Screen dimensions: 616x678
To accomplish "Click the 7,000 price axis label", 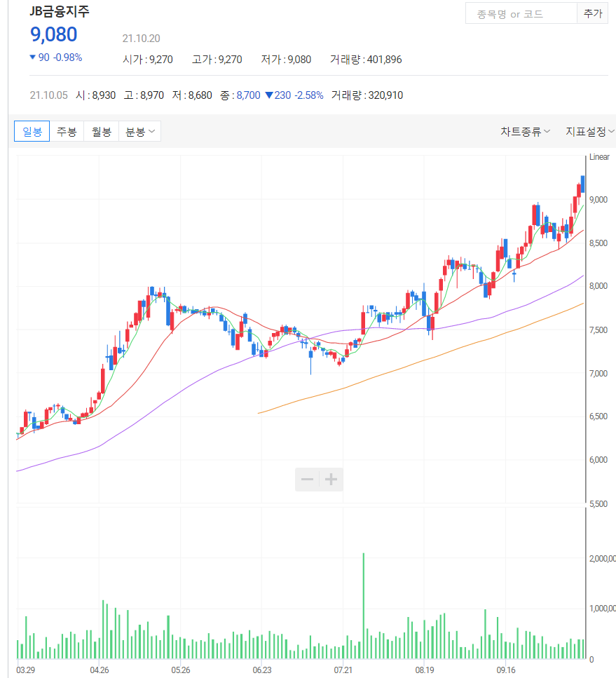I will tap(598, 373).
